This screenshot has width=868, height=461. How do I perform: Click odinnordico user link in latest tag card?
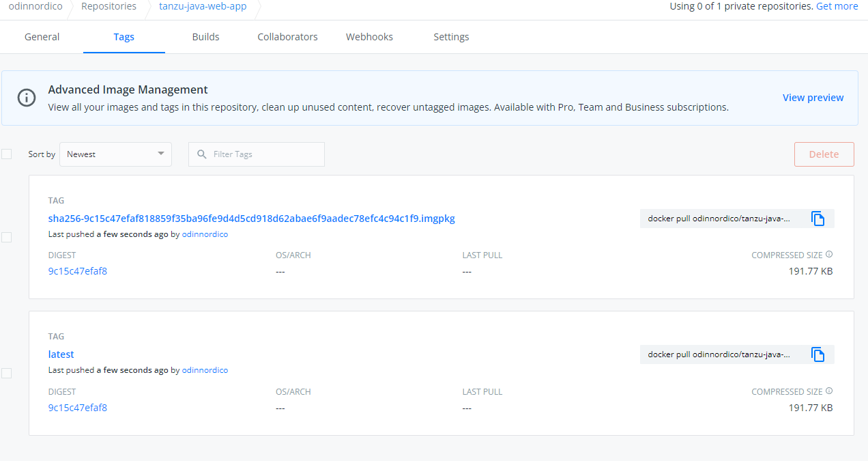point(205,370)
